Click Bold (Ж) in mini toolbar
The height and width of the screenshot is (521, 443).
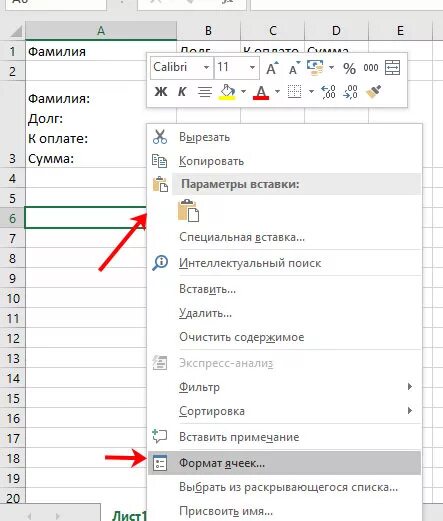161,91
